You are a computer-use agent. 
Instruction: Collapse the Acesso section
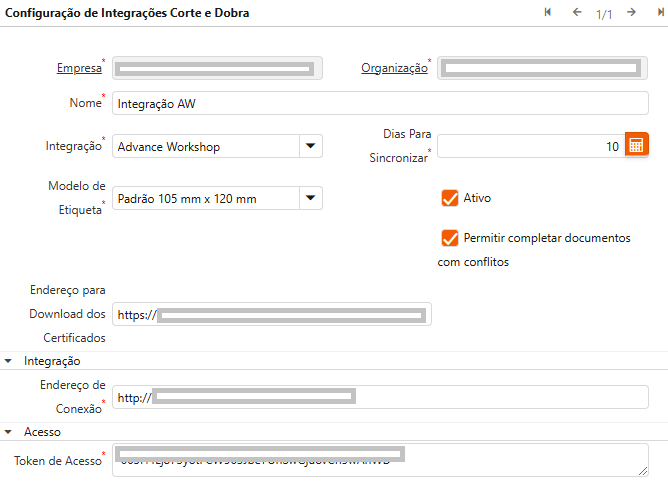tap(10, 432)
